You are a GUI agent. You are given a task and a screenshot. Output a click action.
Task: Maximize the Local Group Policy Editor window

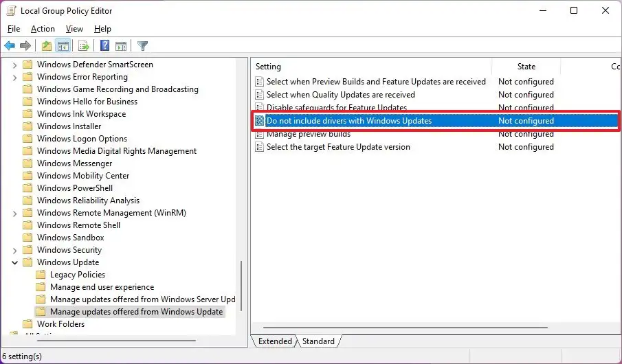tap(574, 11)
